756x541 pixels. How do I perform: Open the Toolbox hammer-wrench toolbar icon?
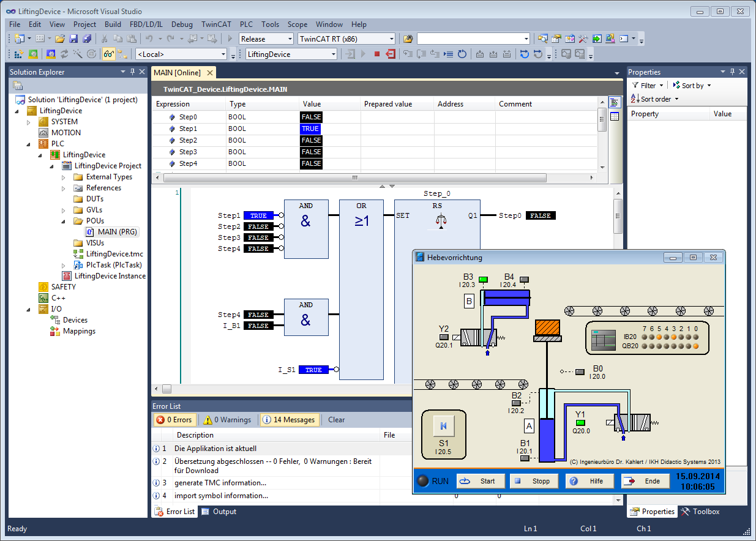click(583, 39)
